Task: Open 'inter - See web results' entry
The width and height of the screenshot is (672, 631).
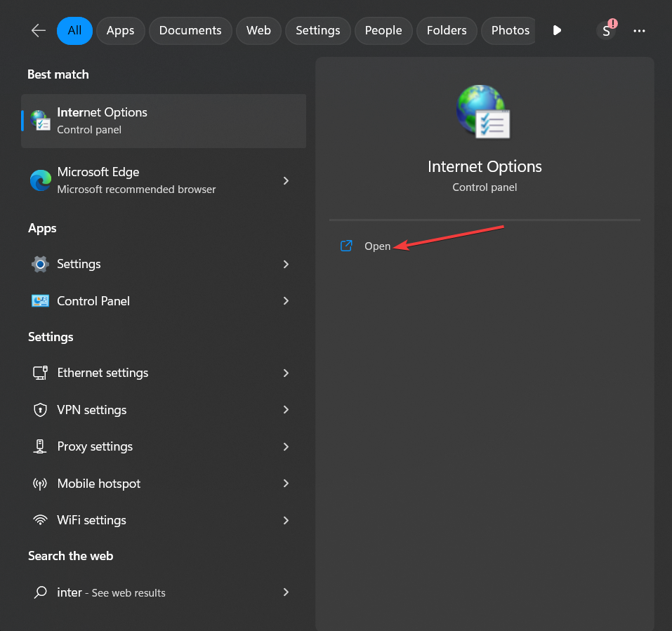Action: point(164,592)
